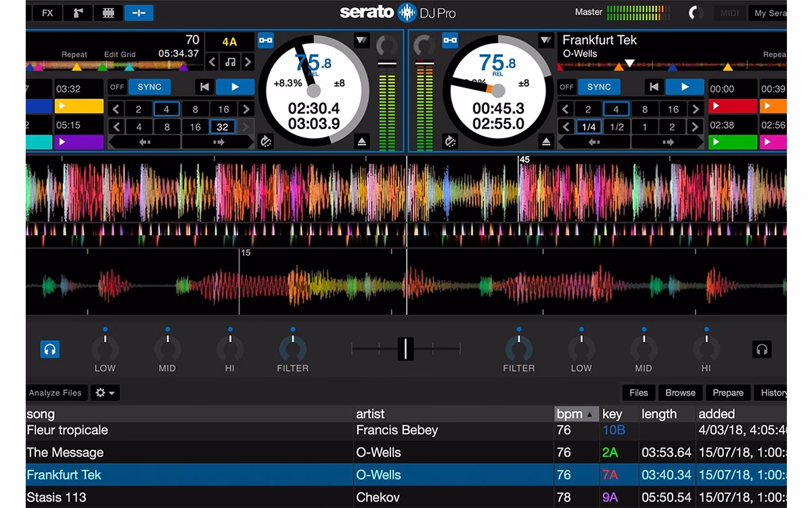Select 1/4 beat jump size on right deck
Screen dimensions: 812x508
pyautogui.click(x=588, y=127)
